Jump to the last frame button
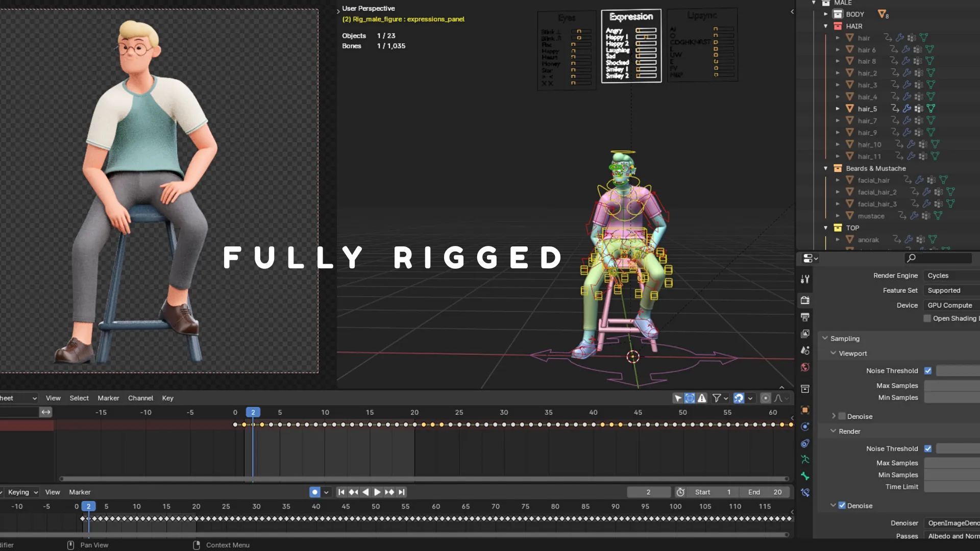980x551 pixels. point(402,492)
